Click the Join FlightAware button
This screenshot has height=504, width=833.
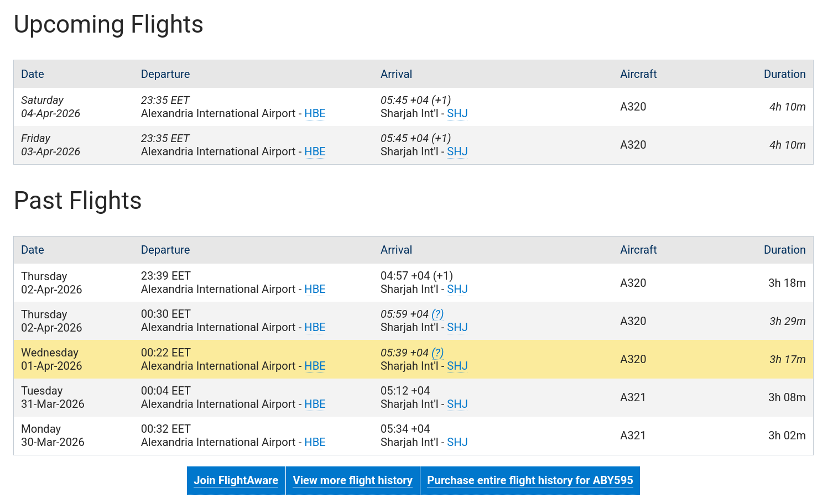click(236, 480)
